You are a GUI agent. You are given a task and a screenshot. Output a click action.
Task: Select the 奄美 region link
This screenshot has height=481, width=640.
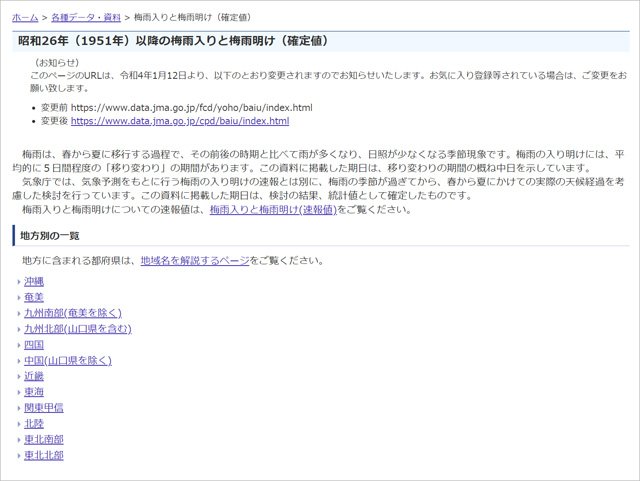pyautogui.click(x=34, y=297)
